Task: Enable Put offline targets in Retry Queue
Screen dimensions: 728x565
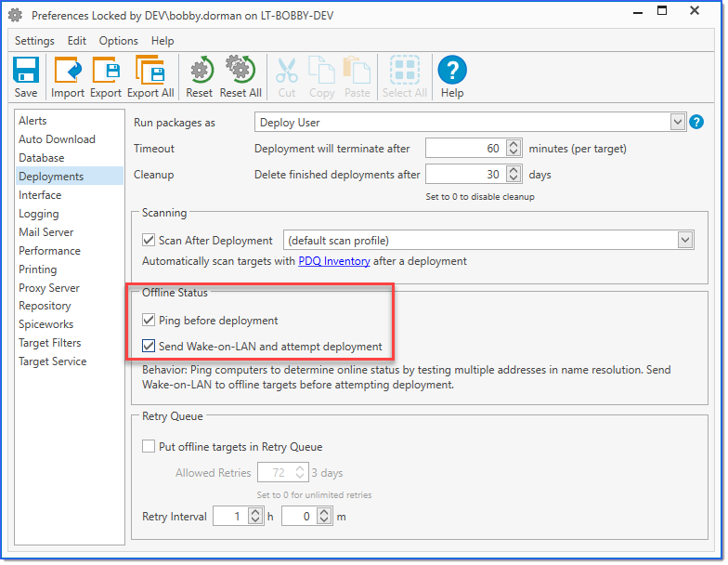Action: pos(149,446)
